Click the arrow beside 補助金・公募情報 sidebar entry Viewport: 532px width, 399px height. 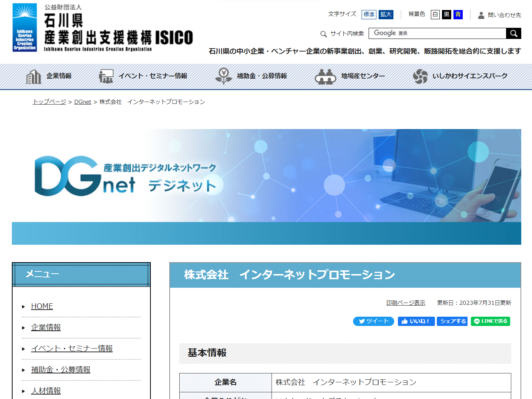(23, 369)
